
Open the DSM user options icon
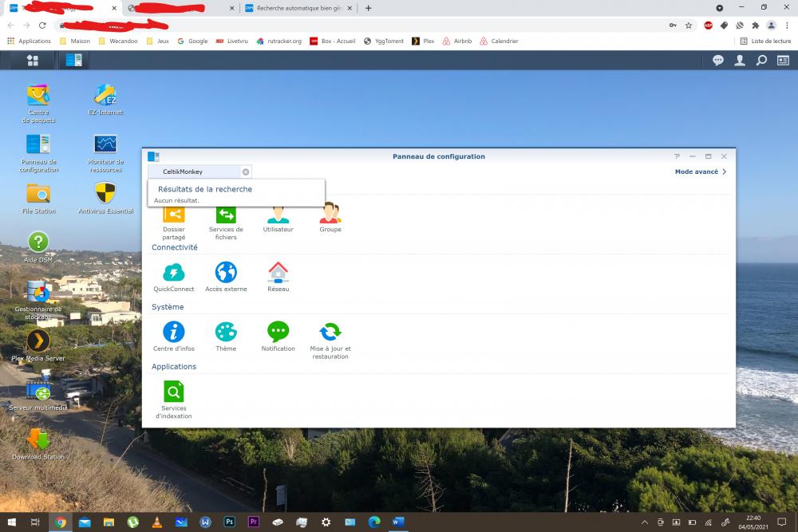(x=740, y=61)
